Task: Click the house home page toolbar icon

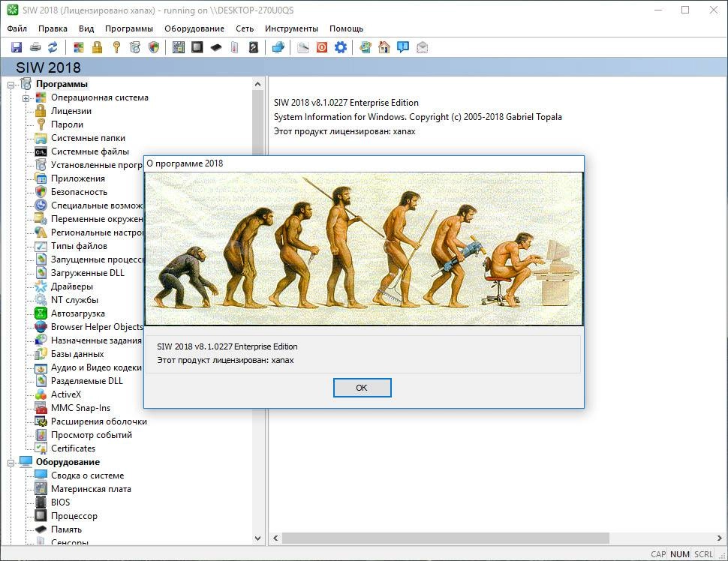Action: pyautogui.click(x=384, y=46)
